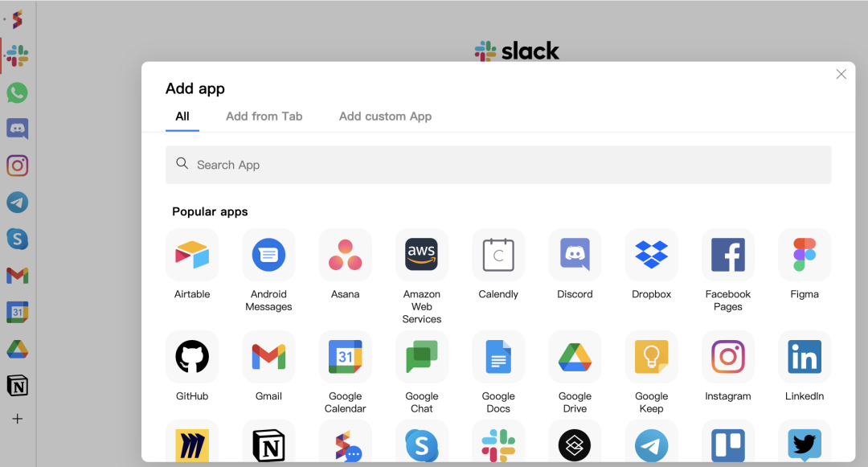Click the slack logo behind the dialog
The image size is (868, 467).
tap(517, 51)
